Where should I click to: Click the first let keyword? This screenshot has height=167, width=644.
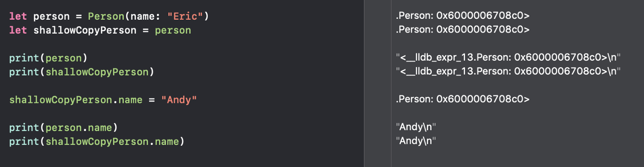18,17
